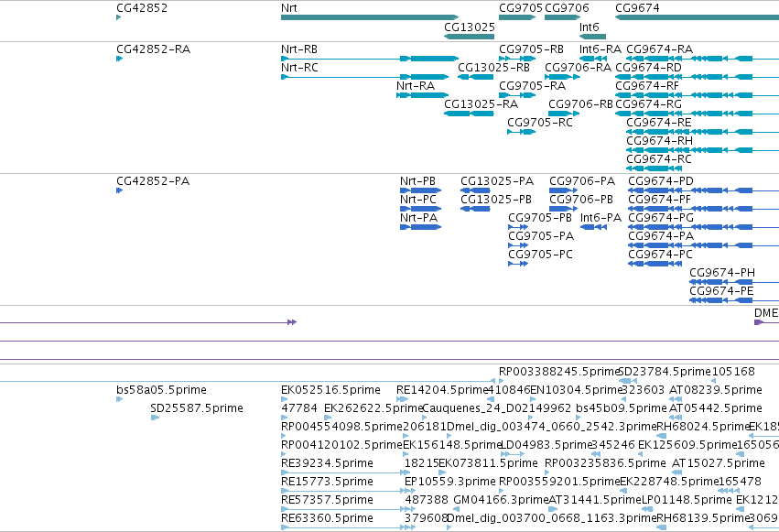Click the CG9705 gene label
The width and height of the screenshot is (779, 532).
click(520, 8)
